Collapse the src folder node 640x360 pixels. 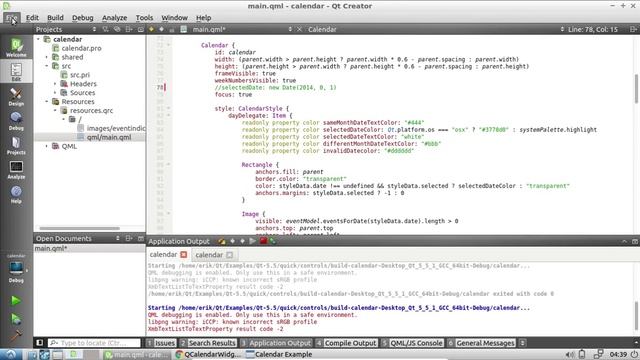tap(47, 66)
